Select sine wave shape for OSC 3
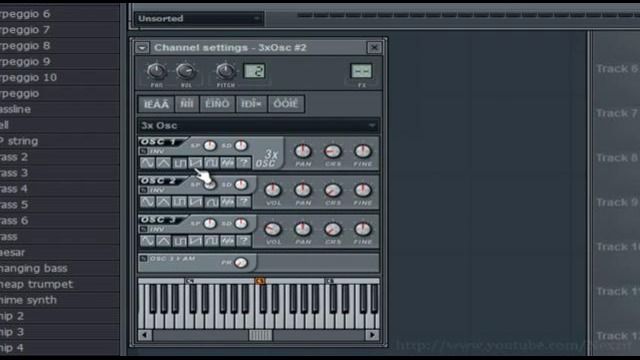640x360 pixels. tap(147, 241)
